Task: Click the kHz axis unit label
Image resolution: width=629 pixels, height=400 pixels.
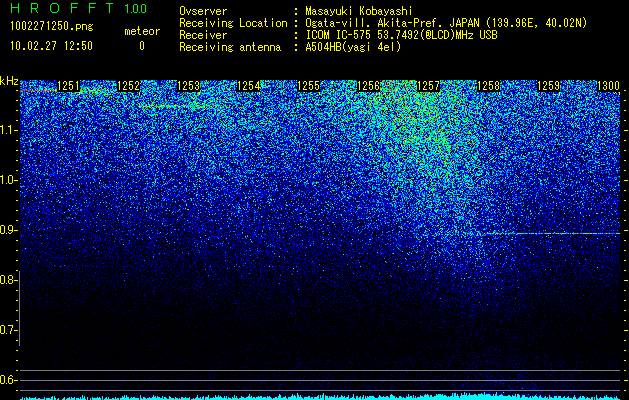Action: (x=9, y=81)
